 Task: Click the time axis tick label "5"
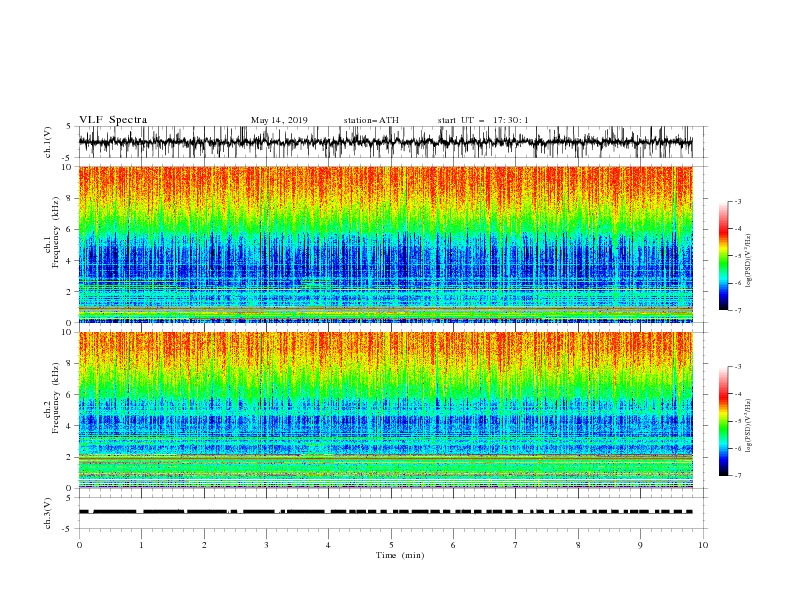(391, 545)
